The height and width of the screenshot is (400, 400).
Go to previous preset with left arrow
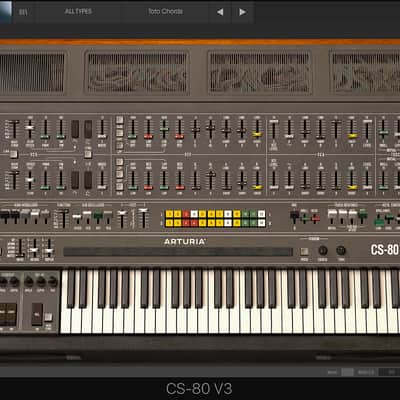[x=220, y=12]
